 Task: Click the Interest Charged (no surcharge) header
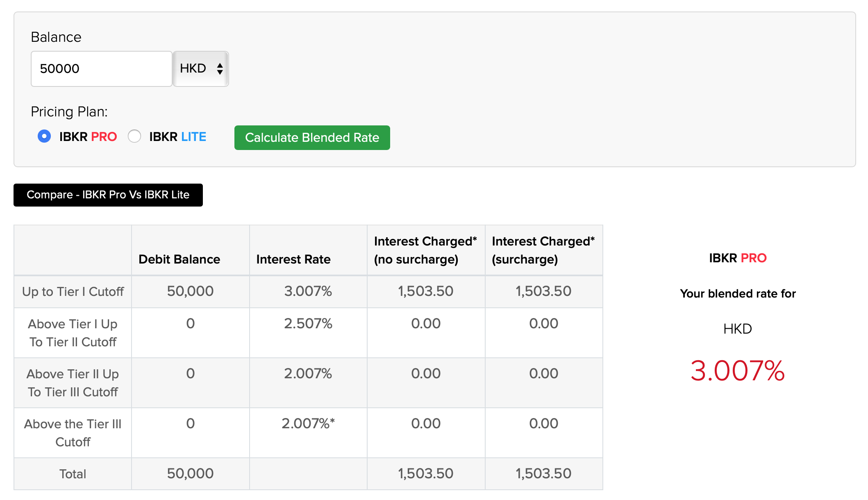425,250
